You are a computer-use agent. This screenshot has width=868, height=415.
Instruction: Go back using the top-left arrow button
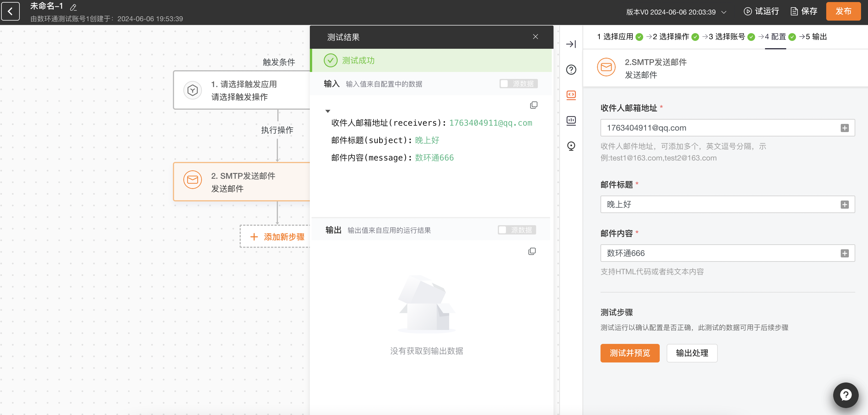pyautogui.click(x=10, y=11)
